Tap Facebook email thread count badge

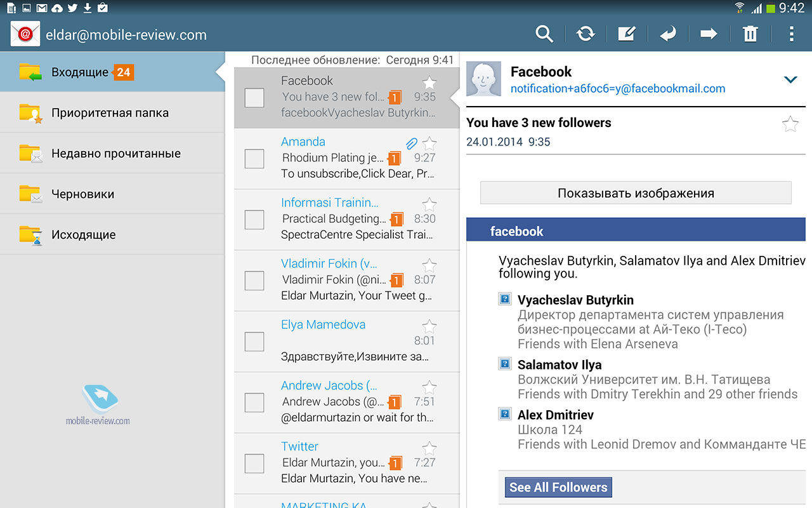[395, 97]
